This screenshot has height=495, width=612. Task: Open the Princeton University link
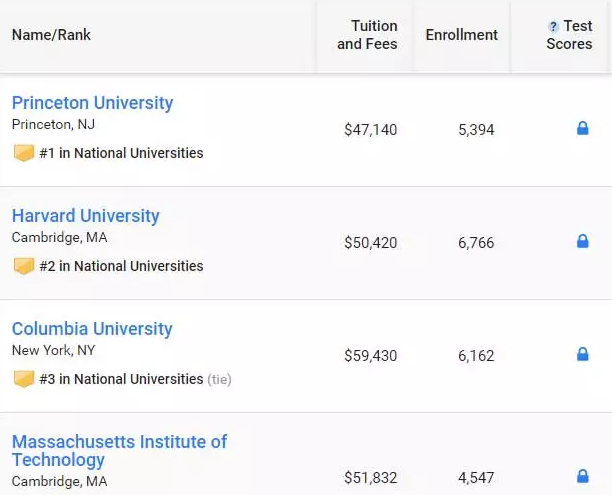click(x=92, y=103)
